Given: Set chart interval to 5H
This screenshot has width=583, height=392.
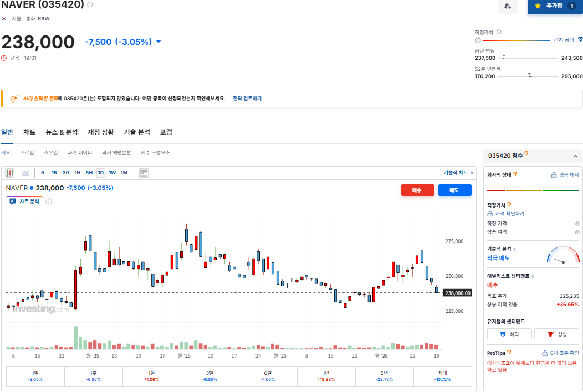Looking at the screenshot, I should [x=89, y=173].
